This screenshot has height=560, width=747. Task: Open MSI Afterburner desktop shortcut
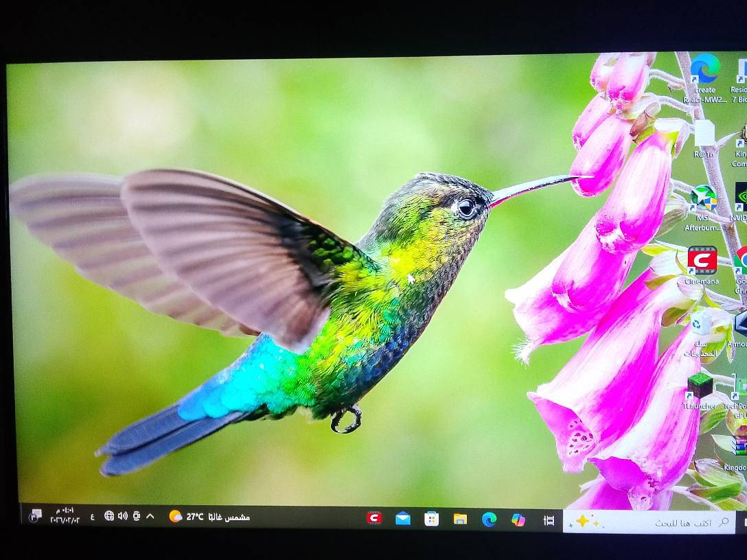pos(703,200)
